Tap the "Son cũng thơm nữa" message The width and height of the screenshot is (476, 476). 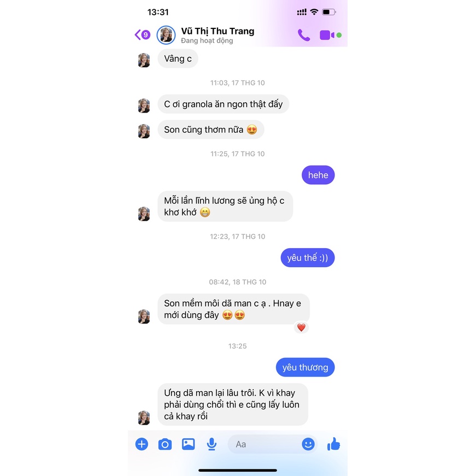click(x=211, y=130)
